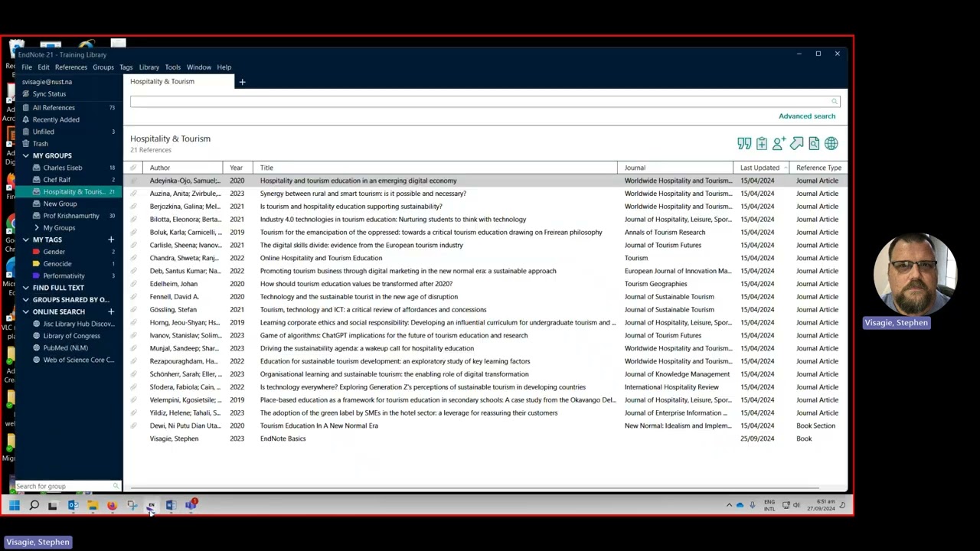Expand the FIND FULL TEXT section
This screenshot has width=980, height=551.
[25, 288]
